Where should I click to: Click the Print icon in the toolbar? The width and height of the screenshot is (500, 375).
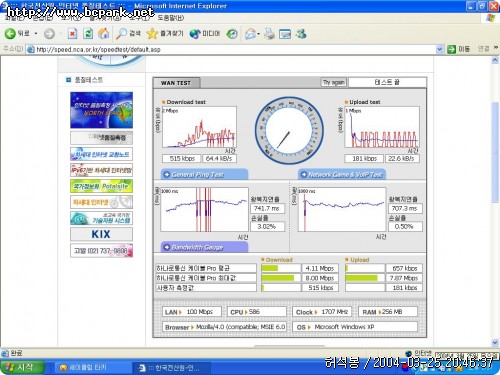(x=269, y=34)
